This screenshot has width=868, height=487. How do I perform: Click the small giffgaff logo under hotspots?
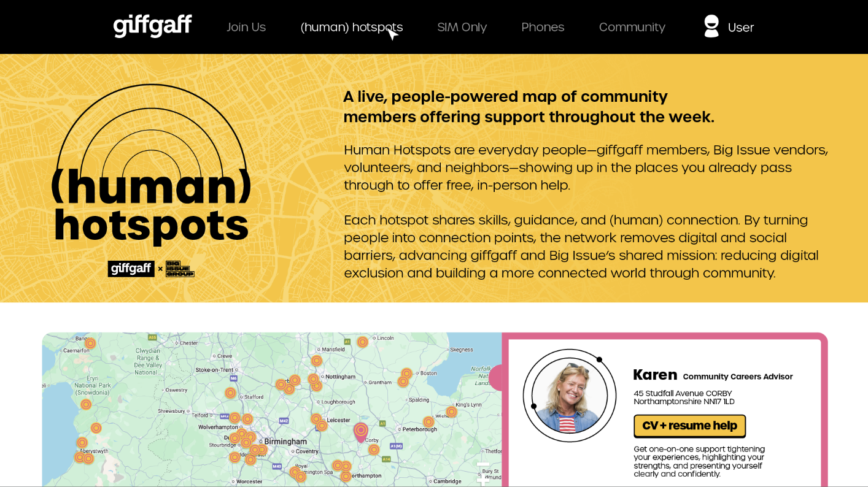click(x=131, y=269)
